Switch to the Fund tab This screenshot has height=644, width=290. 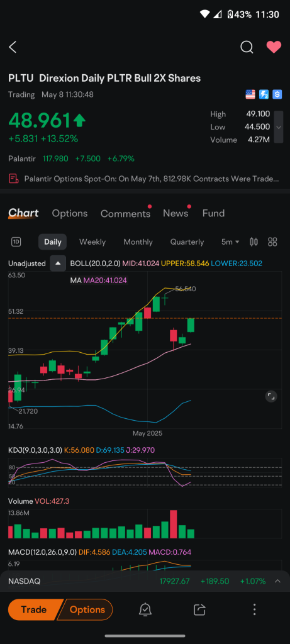(x=214, y=213)
